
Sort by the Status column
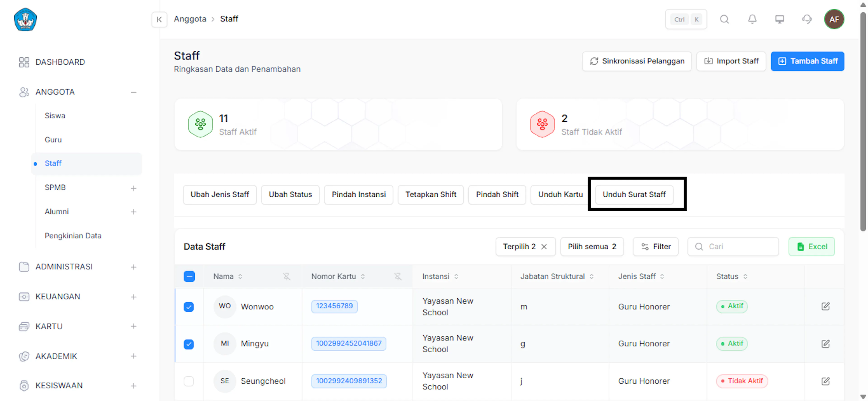(745, 276)
